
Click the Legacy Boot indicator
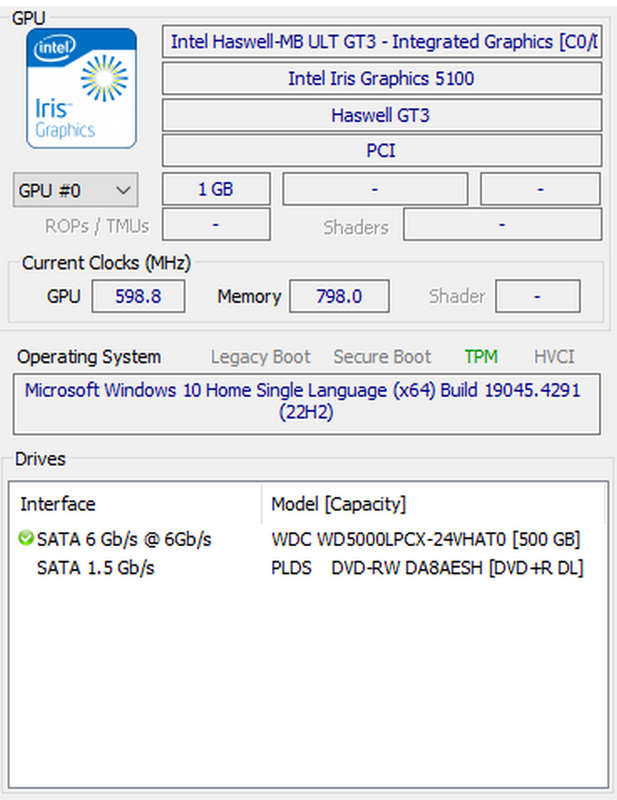pos(260,357)
